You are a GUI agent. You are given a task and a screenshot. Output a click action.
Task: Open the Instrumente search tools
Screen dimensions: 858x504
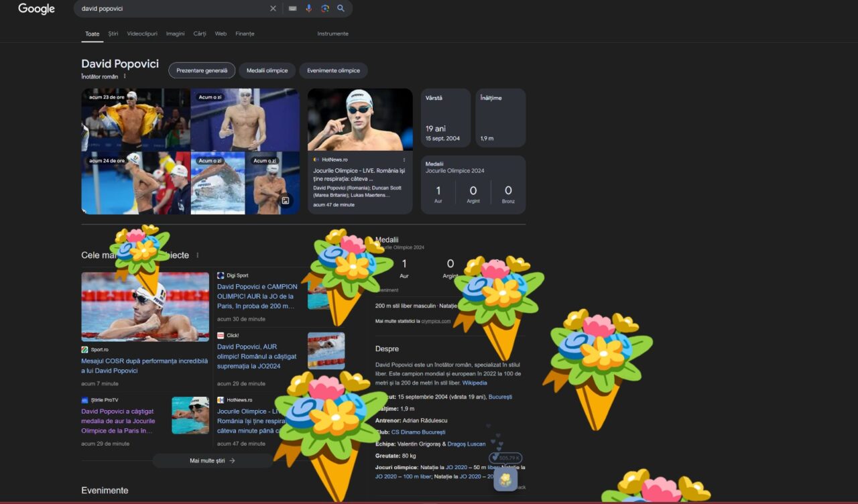point(332,34)
